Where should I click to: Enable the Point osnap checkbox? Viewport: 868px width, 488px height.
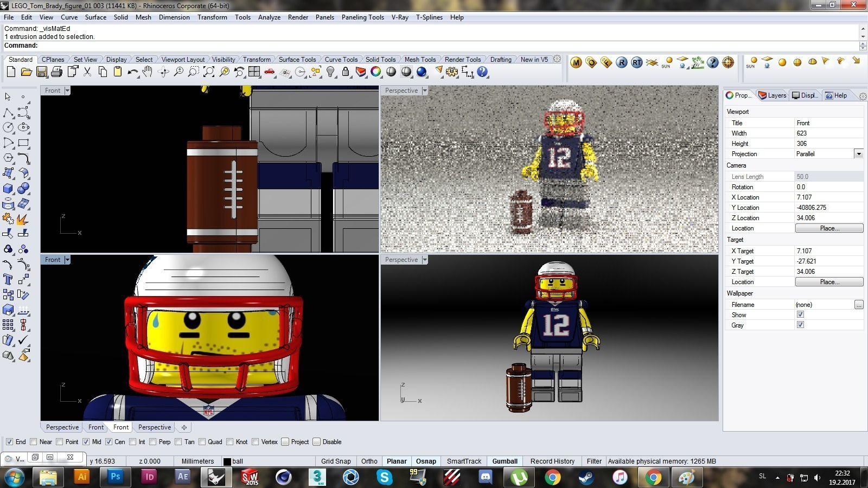tap(60, 442)
